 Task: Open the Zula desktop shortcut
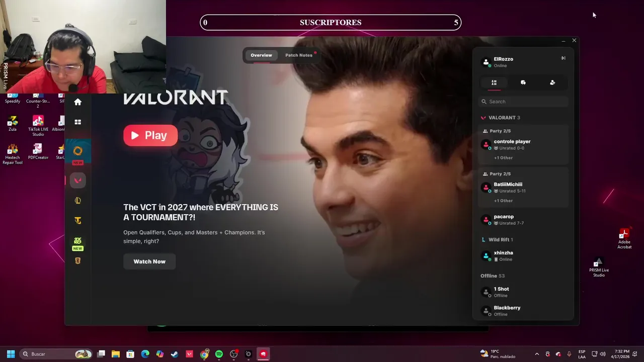click(x=13, y=124)
